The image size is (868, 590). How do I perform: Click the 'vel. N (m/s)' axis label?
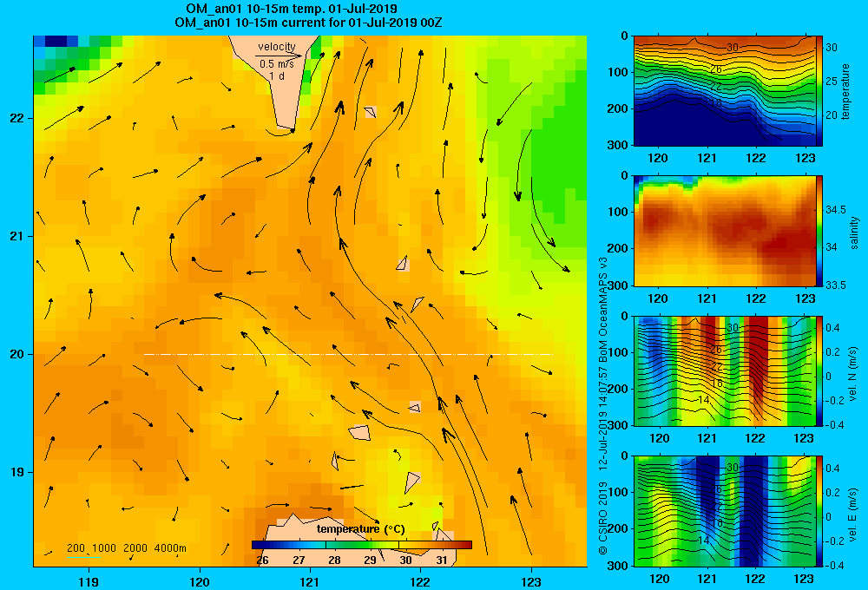coord(853,374)
